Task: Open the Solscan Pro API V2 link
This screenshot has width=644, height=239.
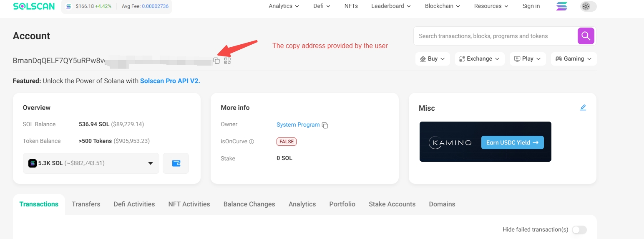Action: click(x=170, y=81)
